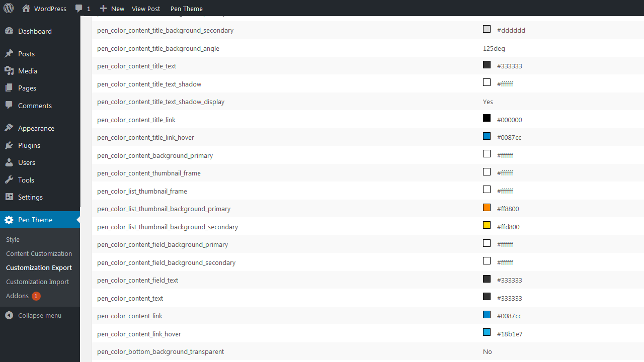Click pen_color_content_field_background_secondary label

tap(167, 263)
